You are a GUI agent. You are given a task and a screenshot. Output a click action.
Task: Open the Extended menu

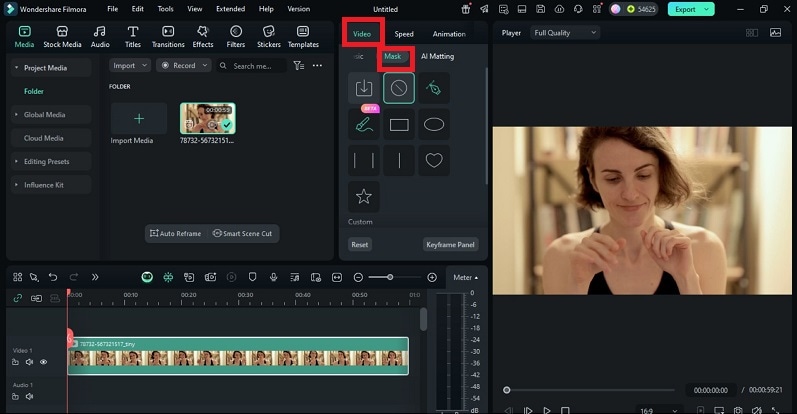[230, 9]
